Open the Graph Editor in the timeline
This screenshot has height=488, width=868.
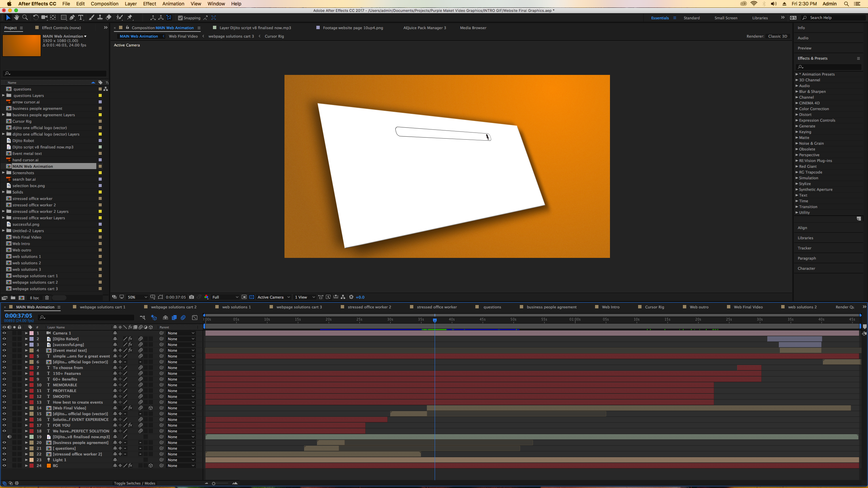point(195,318)
